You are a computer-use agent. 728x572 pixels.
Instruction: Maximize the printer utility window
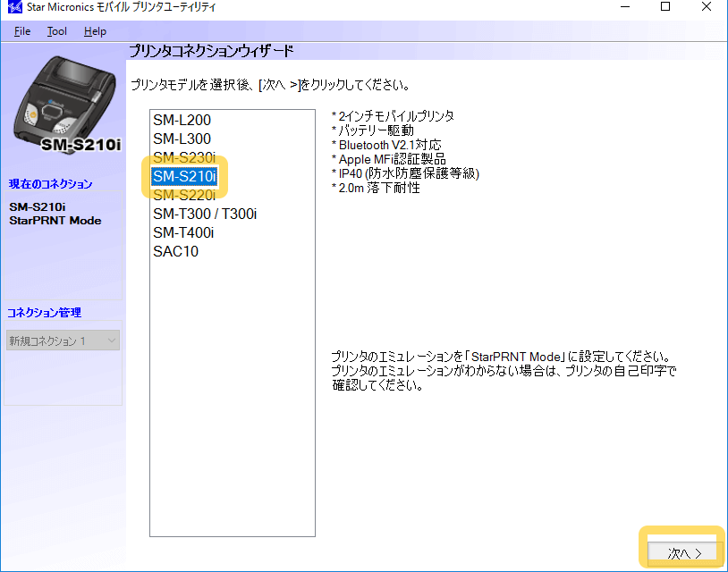(665, 8)
